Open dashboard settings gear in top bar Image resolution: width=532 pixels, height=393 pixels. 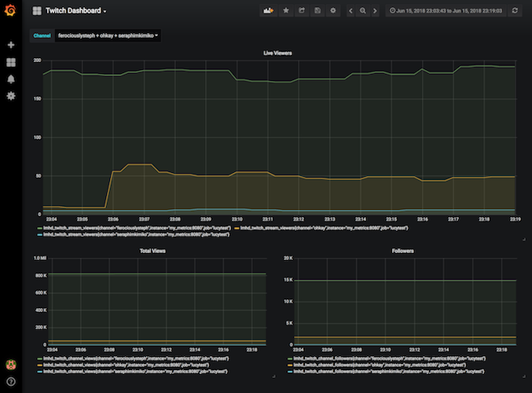click(333, 10)
